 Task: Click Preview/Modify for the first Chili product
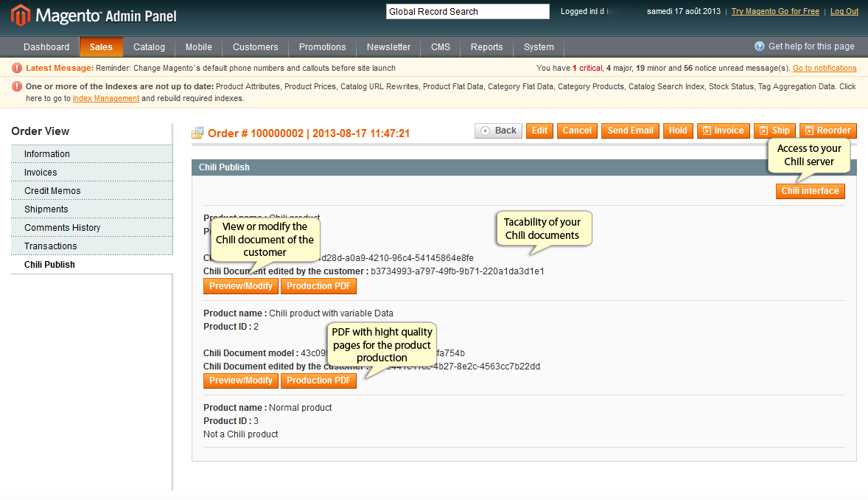(241, 286)
